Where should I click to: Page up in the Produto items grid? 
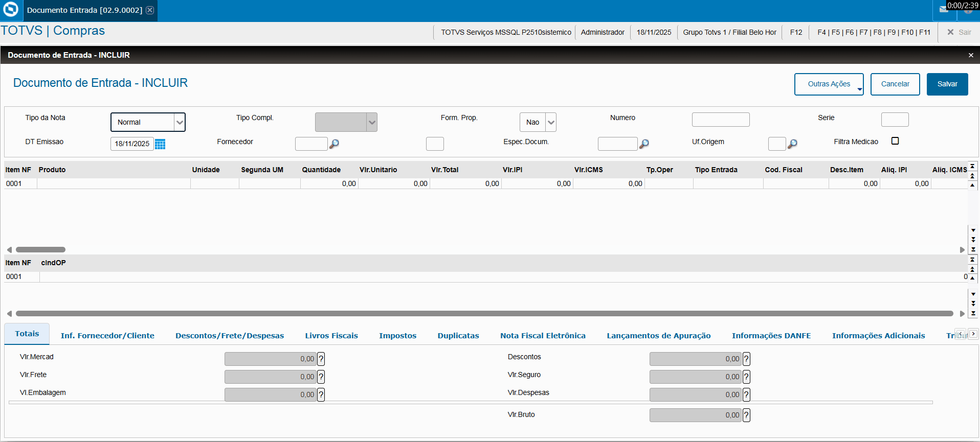click(972, 176)
